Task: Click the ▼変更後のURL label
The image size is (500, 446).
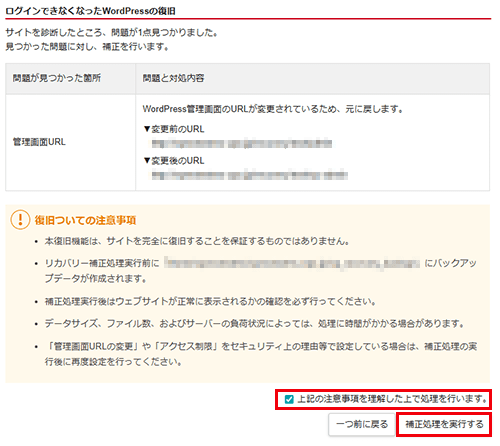Action: click(x=174, y=161)
